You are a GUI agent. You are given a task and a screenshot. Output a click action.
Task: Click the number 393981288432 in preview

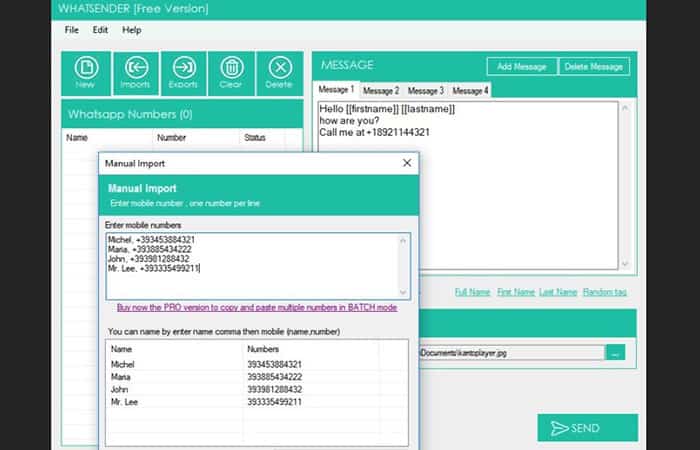click(275, 389)
